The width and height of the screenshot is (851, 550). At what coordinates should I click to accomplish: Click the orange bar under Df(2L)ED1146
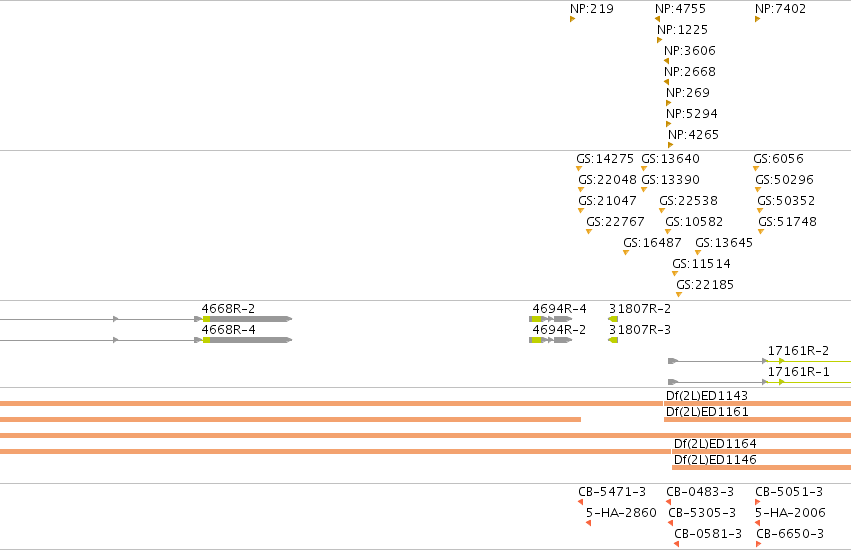(x=761, y=467)
